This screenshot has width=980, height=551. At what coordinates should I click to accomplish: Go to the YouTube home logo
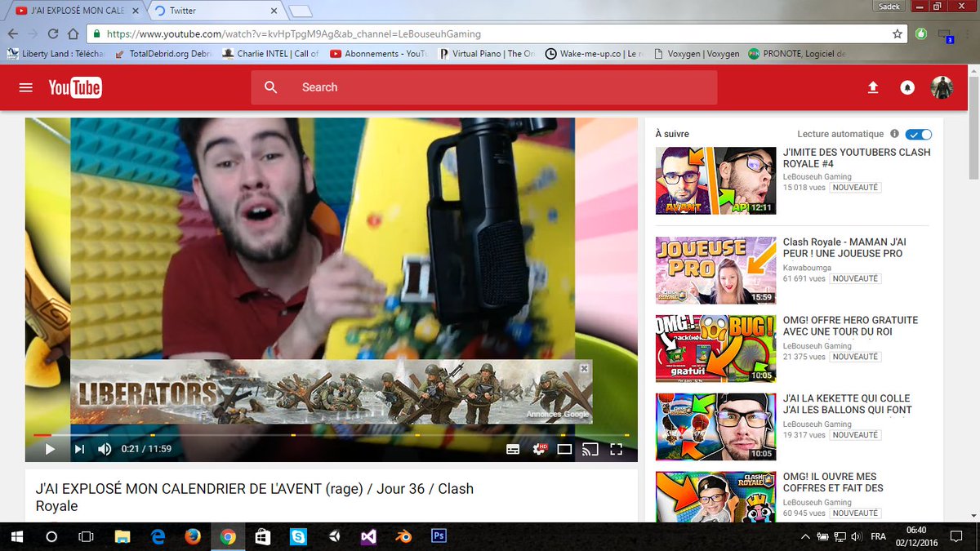(x=74, y=87)
